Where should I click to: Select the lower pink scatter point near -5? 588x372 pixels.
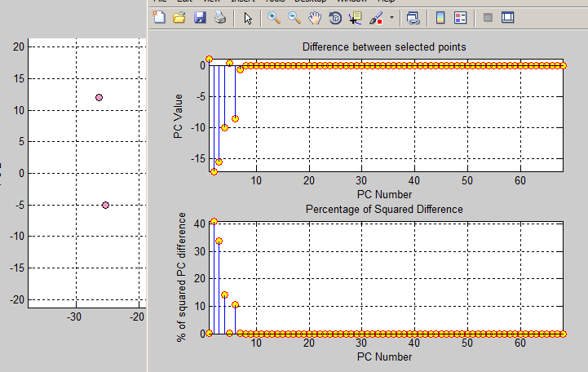[x=106, y=205]
